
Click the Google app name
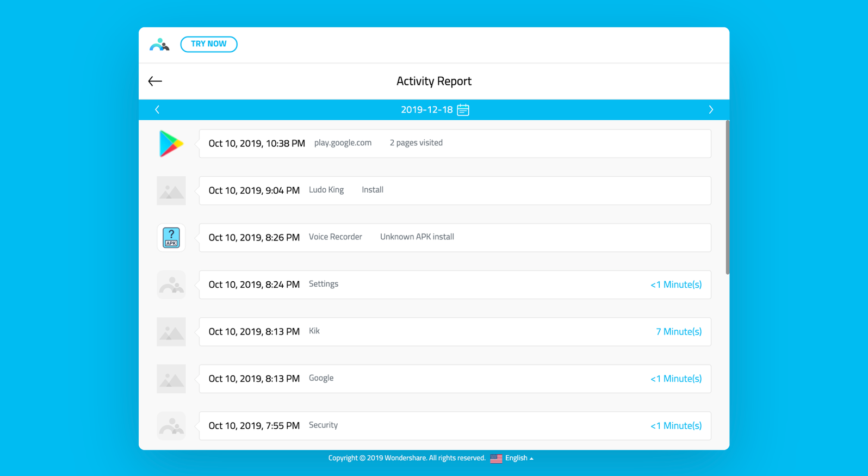click(x=321, y=378)
